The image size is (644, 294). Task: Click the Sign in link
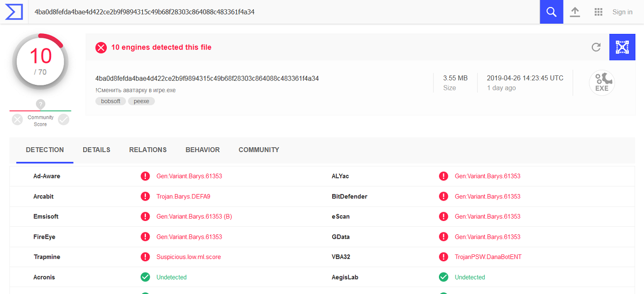[623, 12]
